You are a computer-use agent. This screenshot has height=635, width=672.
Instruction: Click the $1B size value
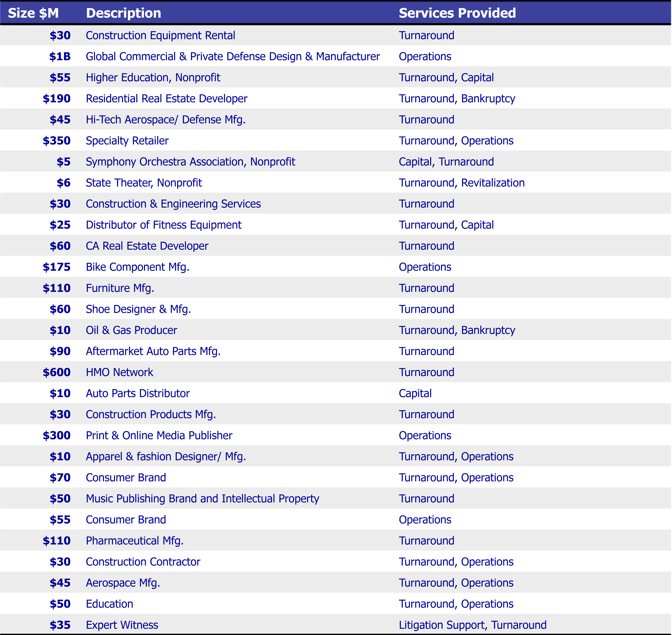coord(60,56)
